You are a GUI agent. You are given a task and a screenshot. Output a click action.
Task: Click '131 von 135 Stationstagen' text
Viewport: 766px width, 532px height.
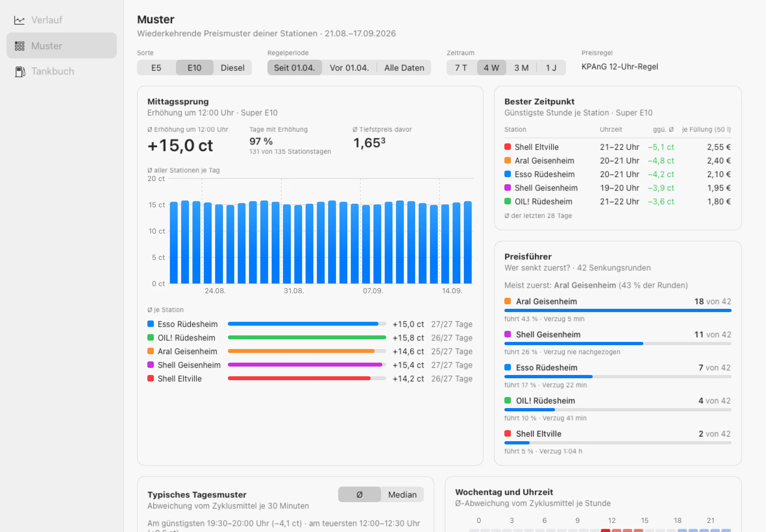[290, 151]
